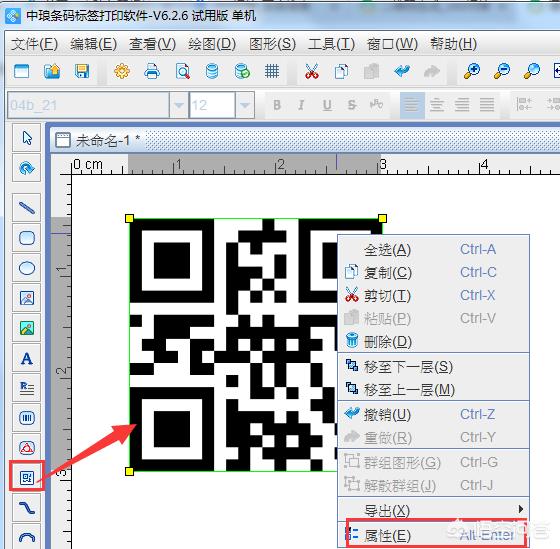Toggle Strikethrough formatting button

(352, 105)
